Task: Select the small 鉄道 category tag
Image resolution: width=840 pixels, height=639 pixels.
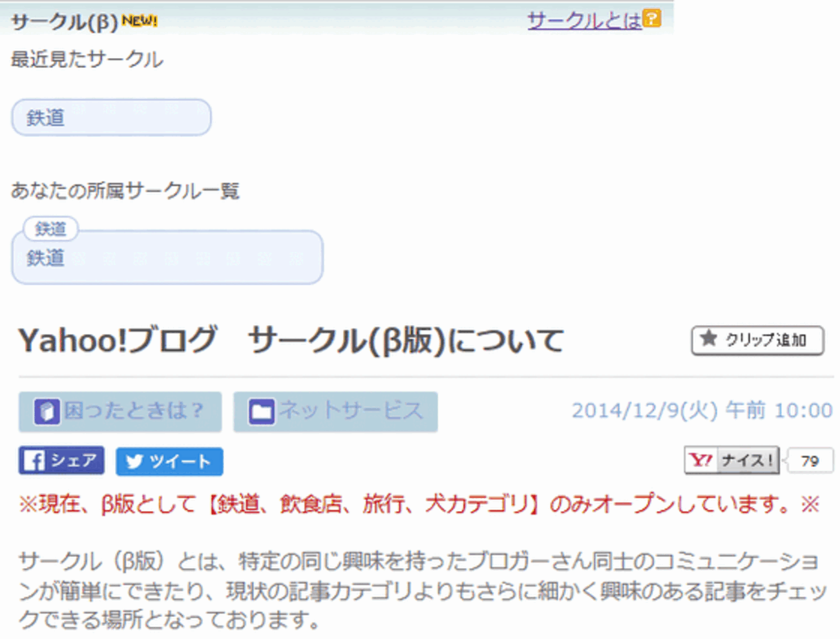Action: pos(50,229)
